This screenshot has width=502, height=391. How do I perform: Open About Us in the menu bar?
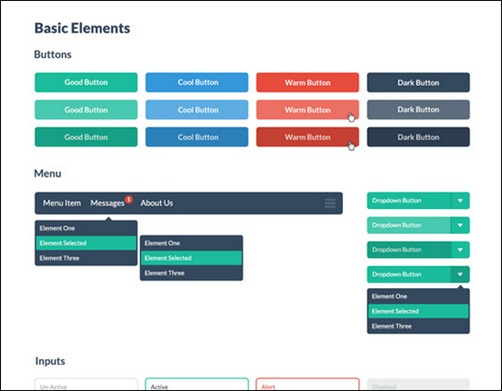(x=157, y=203)
